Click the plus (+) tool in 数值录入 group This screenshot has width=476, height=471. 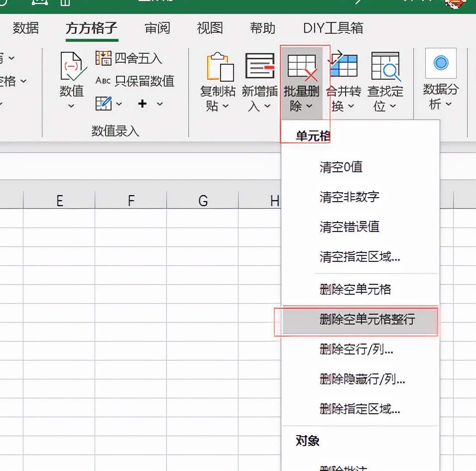coord(142,104)
